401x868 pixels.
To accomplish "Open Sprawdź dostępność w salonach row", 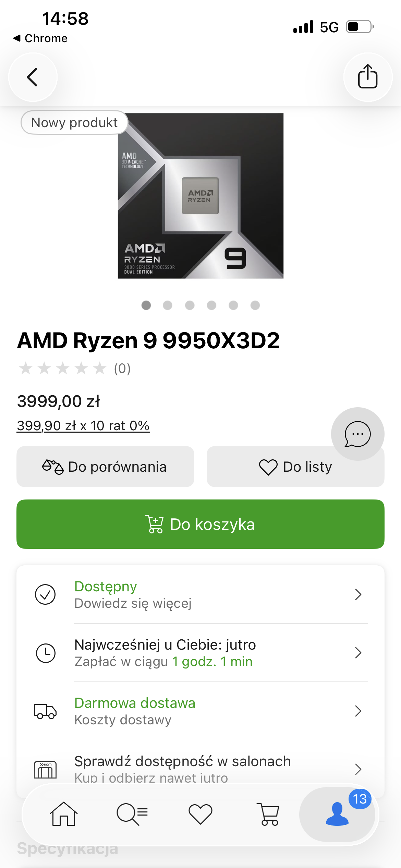I will pyautogui.click(x=200, y=769).
